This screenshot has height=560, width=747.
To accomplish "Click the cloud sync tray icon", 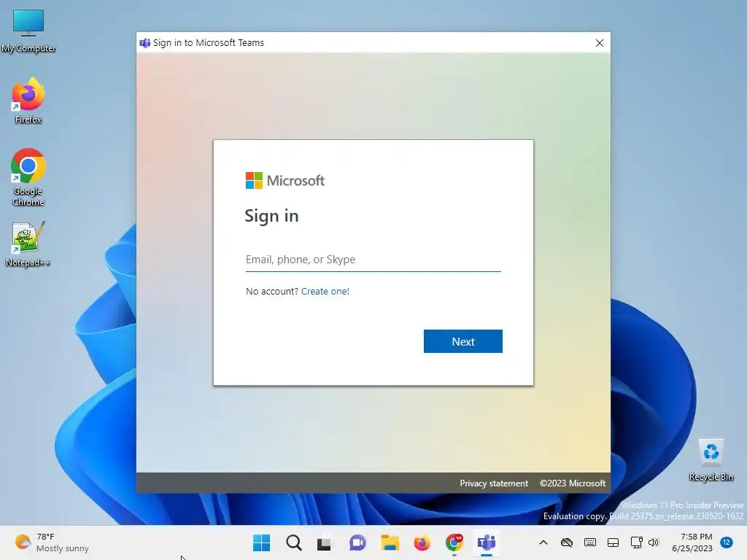I will (566, 542).
